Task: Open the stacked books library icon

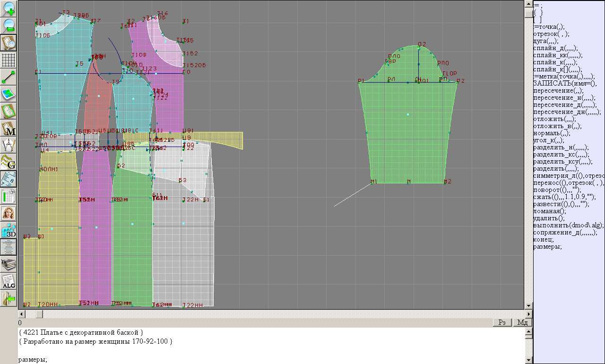Action: [x=9, y=264]
